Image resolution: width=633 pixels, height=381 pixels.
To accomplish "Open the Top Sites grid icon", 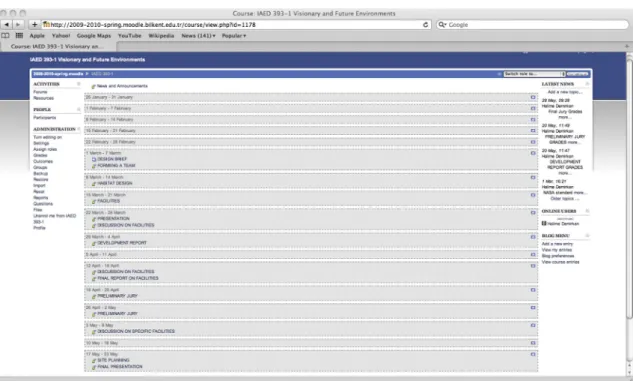I will [x=19, y=36].
